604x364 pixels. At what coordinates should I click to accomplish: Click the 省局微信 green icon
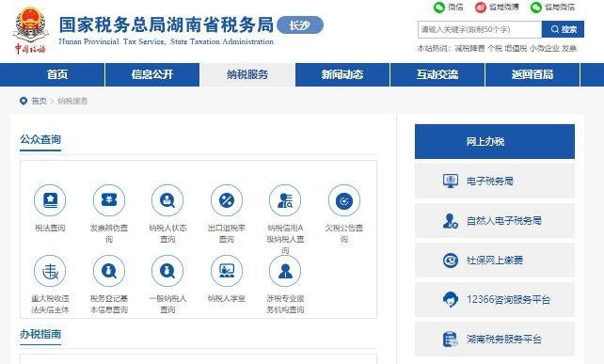pos(536,8)
